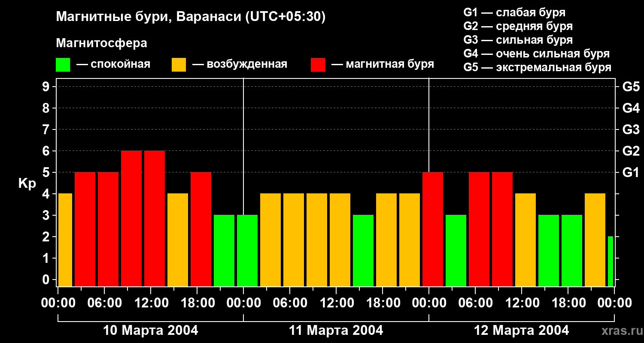Click the 'G4' label on the right axis
The image size is (644, 343).
[x=631, y=108]
